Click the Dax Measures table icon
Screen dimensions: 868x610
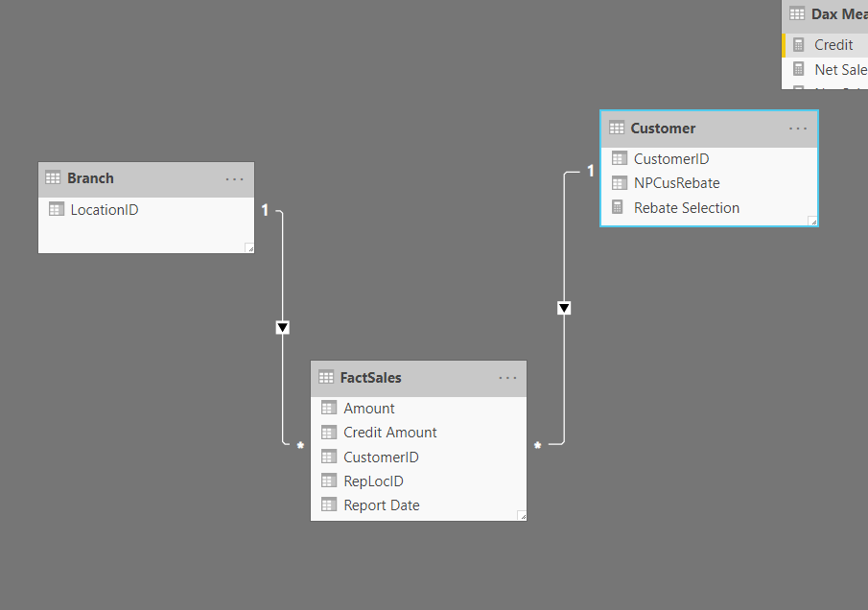coord(797,13)
